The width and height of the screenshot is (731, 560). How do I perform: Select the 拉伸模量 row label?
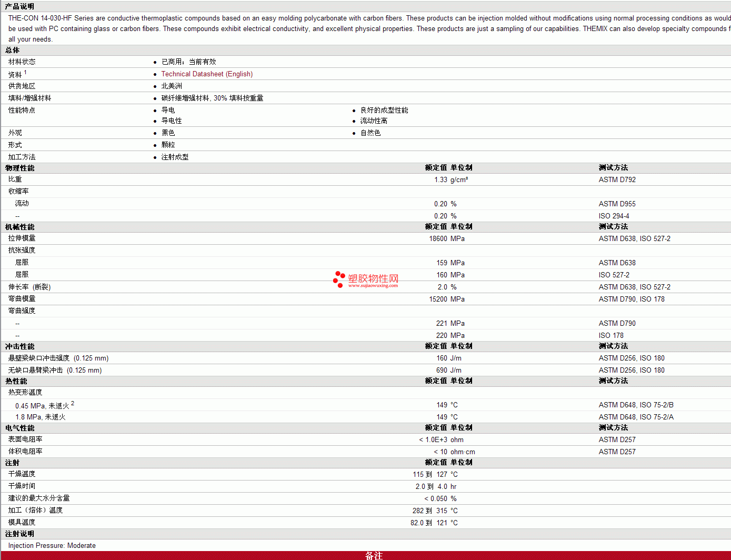[22, 239]
